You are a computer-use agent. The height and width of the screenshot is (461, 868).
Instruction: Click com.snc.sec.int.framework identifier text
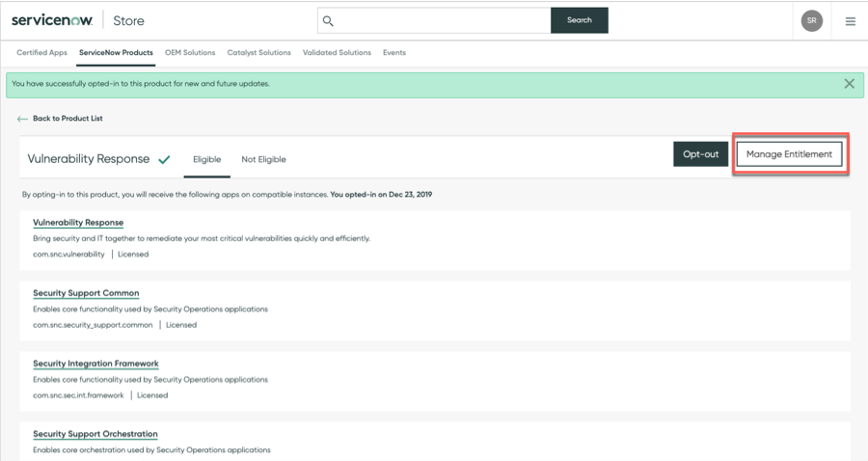(x=78, y=395)
